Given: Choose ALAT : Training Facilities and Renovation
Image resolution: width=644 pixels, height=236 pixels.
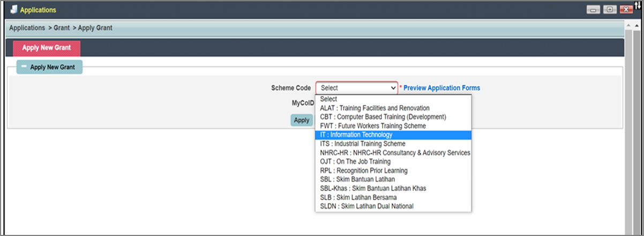Looking at the screenshot, I should pyautogui.click(x=393, y=108).
